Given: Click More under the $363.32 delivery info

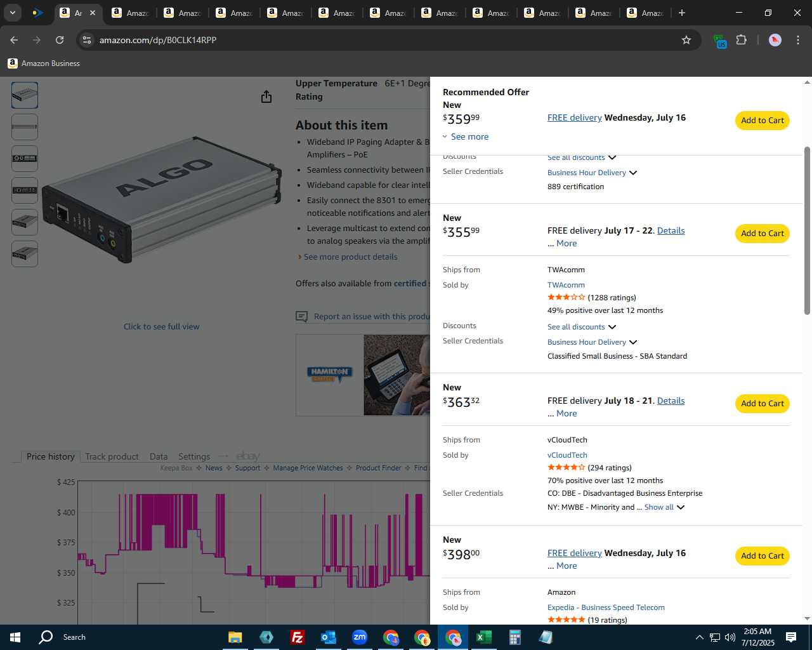Looking at the screenshot, I should point(566,413).
